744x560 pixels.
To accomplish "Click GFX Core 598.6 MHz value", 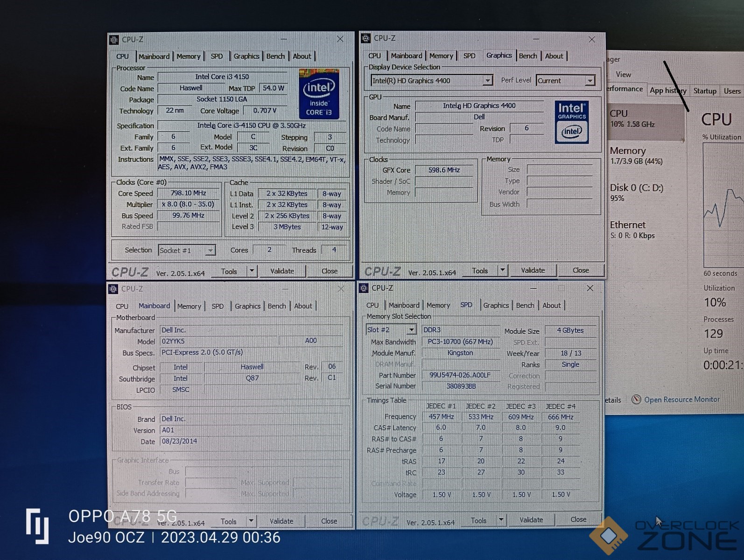I will click(444, 170).
